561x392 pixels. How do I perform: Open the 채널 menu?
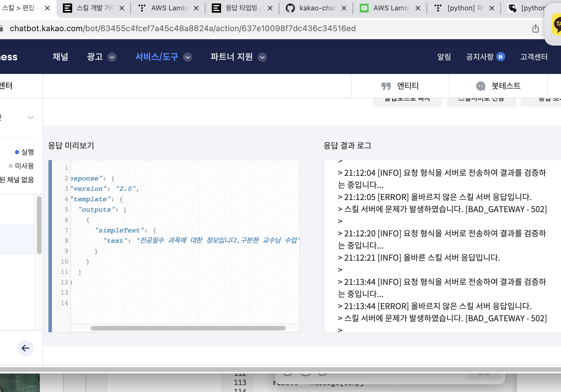[x=60, y=57]
